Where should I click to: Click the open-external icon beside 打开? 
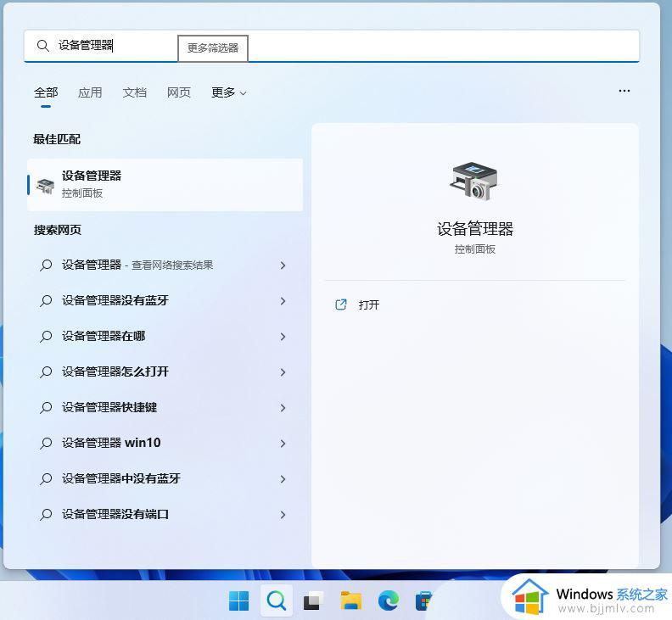tap(341, 304)
